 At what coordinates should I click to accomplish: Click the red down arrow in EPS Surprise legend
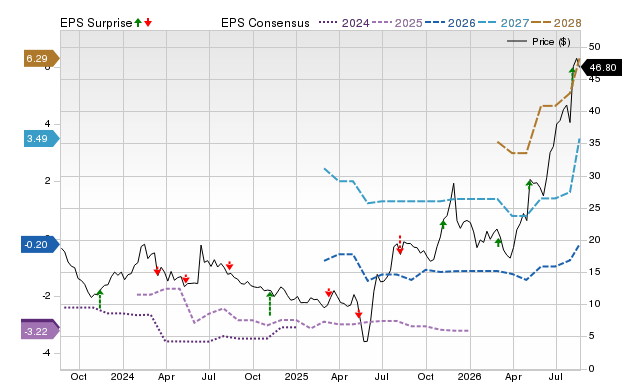[x=148, y=23]
